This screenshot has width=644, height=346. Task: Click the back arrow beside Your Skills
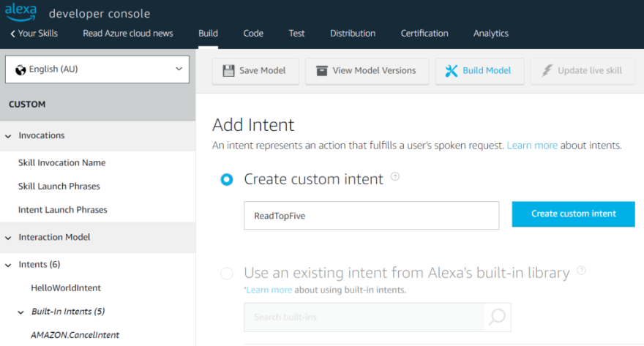[x=12, y=34]
